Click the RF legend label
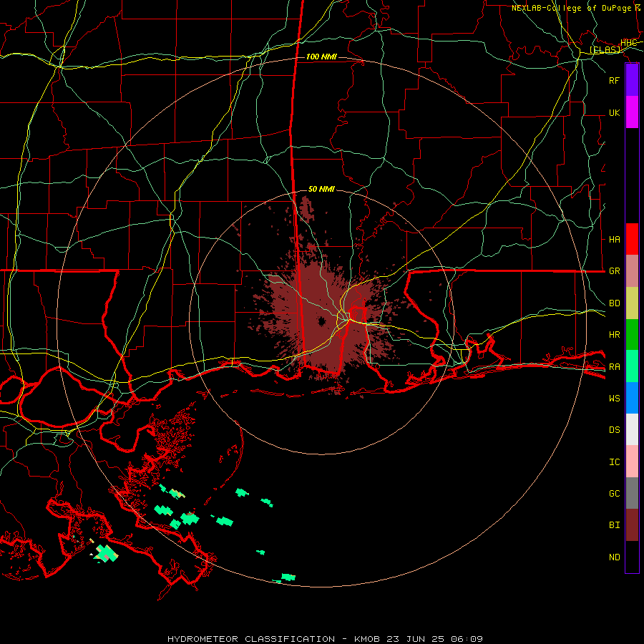 click(614, 80)
